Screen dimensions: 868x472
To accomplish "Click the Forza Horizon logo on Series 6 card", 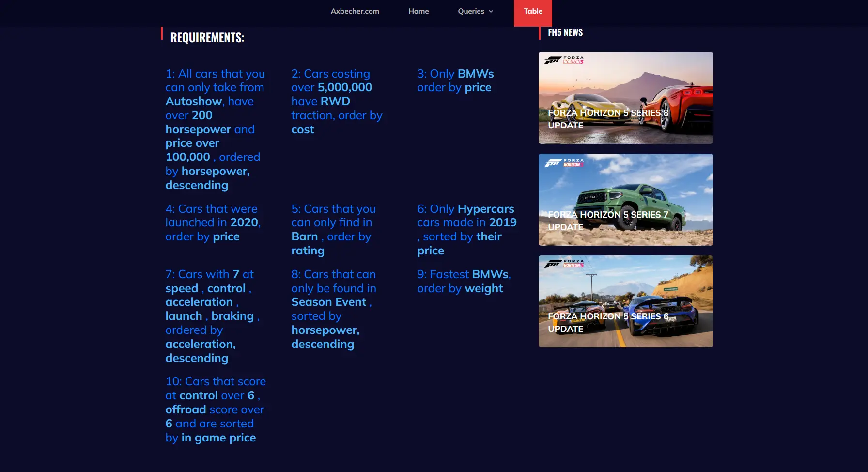I will point(564,264).
